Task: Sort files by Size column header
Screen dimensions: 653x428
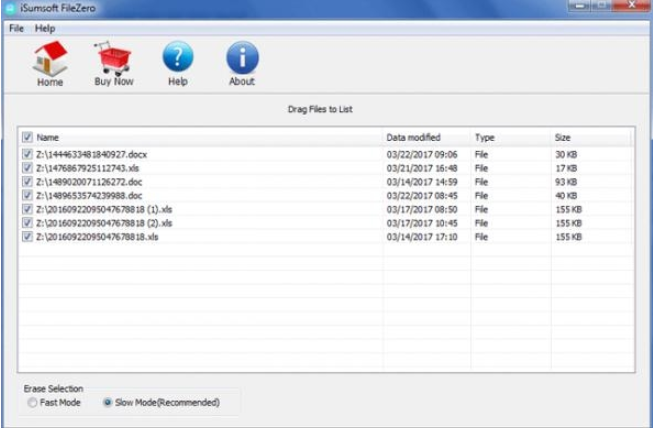Action: 563,137
